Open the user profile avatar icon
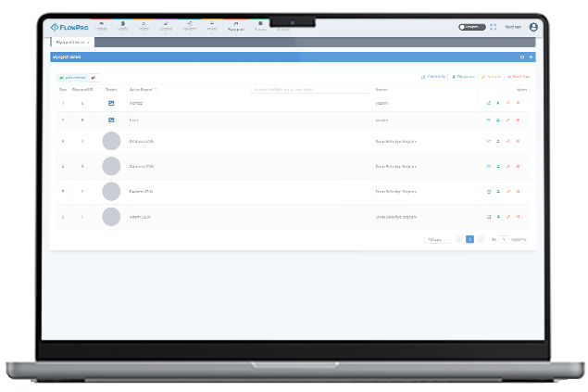The image size is (588, 392). [533, 28]
